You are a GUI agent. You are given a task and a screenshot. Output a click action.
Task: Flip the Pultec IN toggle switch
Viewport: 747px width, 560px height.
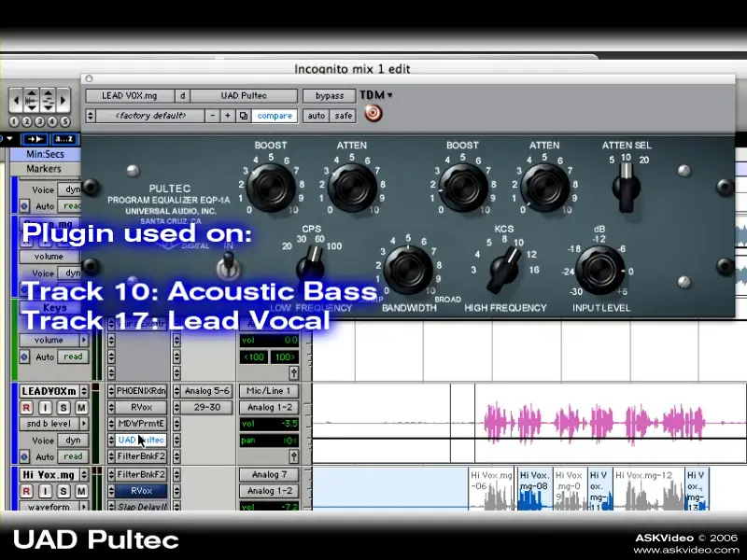[229, 266]
